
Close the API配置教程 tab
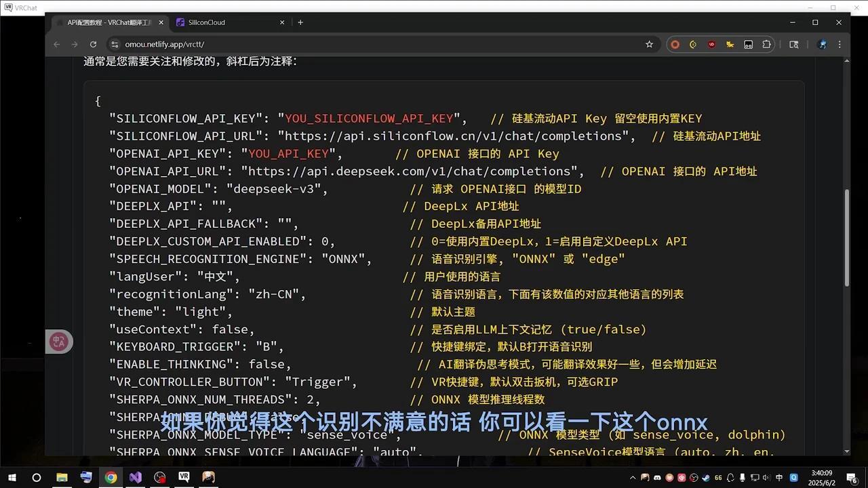pyautogui.click(x=161, y=22)
